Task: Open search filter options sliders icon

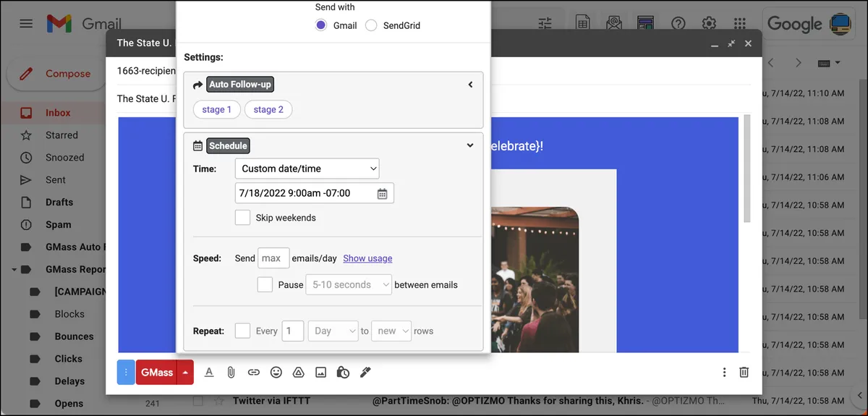Action: [545, 24]
